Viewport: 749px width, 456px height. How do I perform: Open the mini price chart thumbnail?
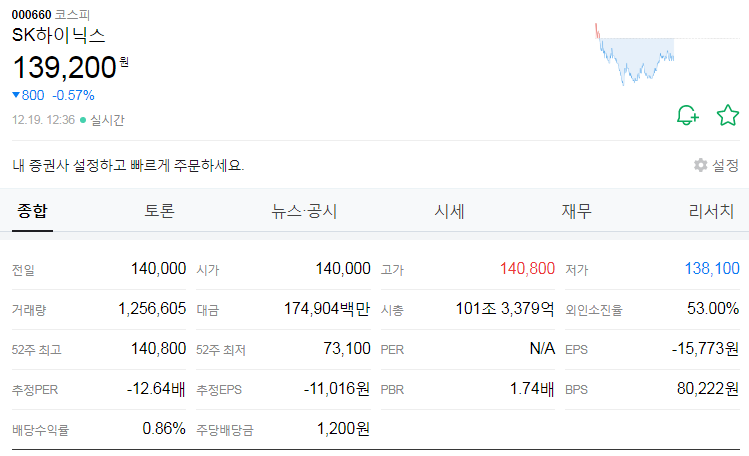[667, 54]
